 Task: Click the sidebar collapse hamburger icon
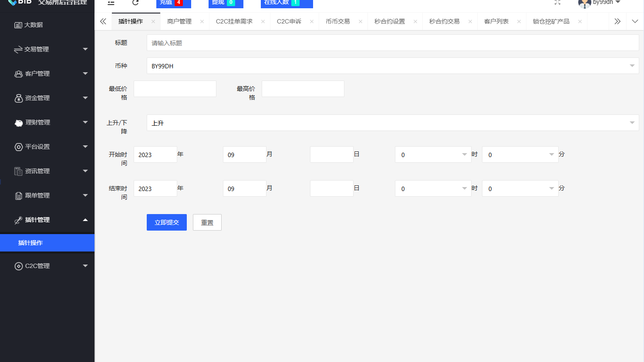click(111, 3)
